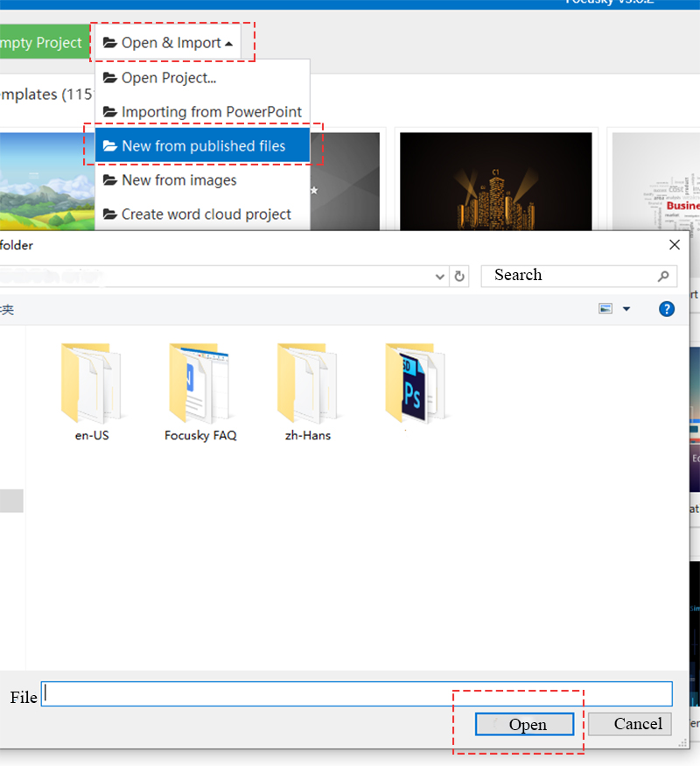
Task: Open the address bar location dropdown
Action: [x=440, y=276]
